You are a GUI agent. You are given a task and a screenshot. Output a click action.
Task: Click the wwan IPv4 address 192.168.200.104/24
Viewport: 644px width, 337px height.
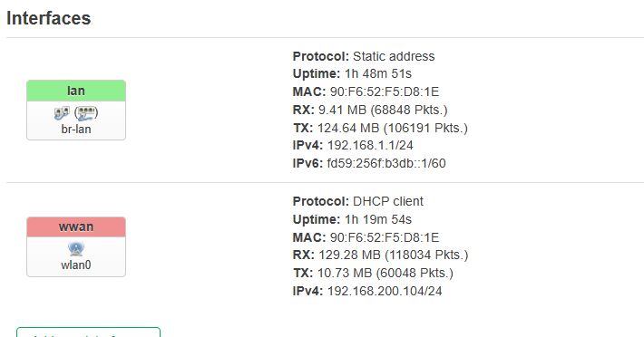(385, 292)
